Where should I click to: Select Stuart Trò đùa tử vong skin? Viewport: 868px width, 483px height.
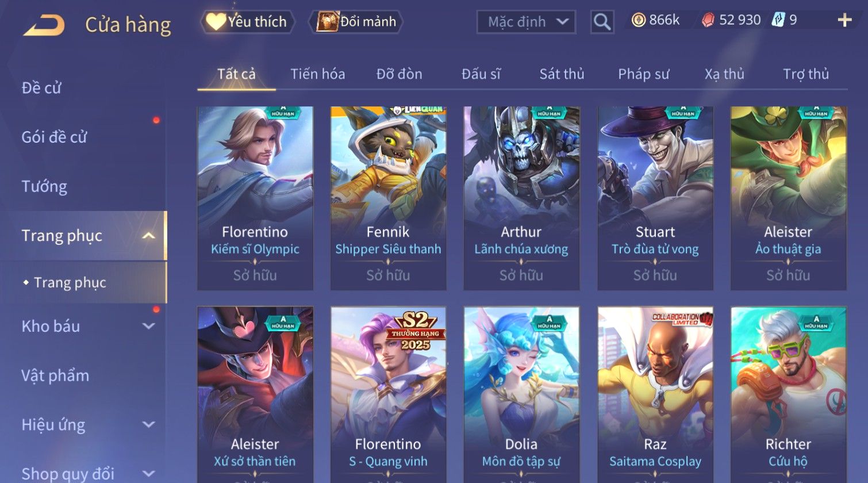coord(655,198)
